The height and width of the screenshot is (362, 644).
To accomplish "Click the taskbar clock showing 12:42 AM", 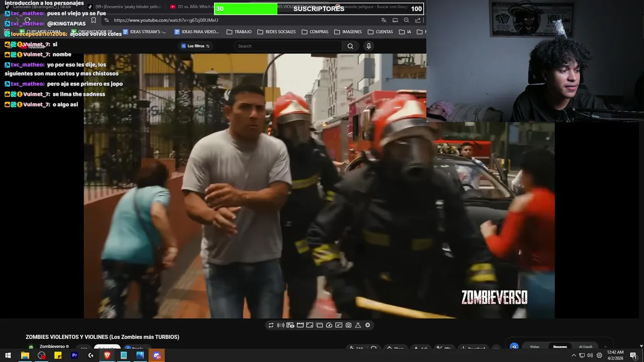I will [x=615, y=355].
